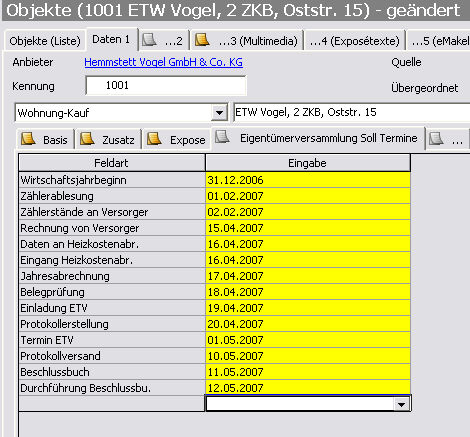Select the yellow Termin ETV date cell

point(308,340)
